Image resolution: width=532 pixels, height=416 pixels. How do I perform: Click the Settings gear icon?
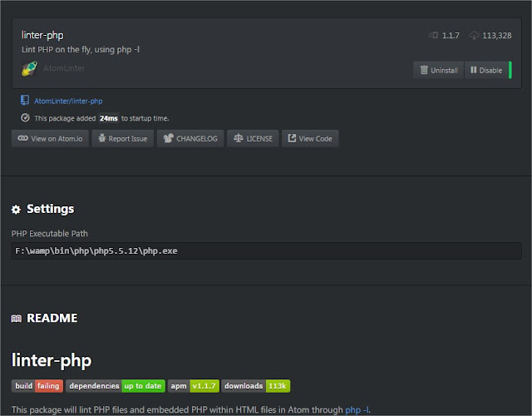click(x=16, y=210)
